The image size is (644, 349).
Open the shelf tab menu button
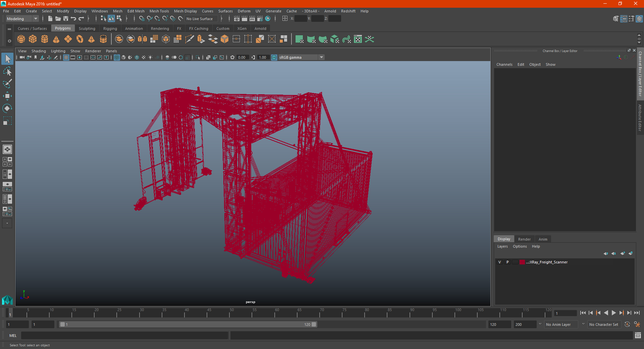9,29
